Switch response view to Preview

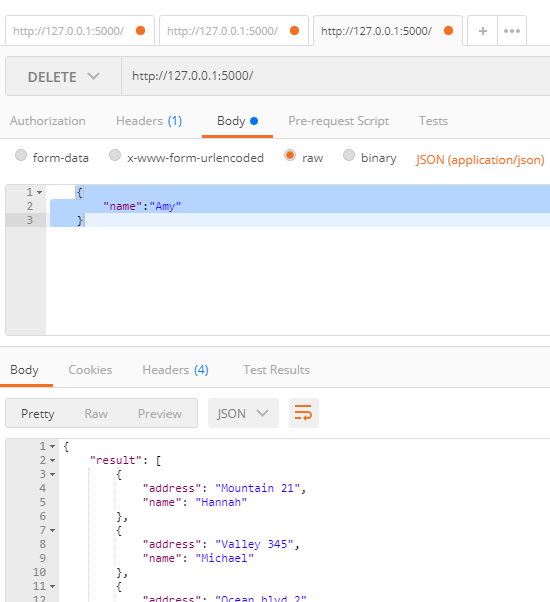click(160, 413)
